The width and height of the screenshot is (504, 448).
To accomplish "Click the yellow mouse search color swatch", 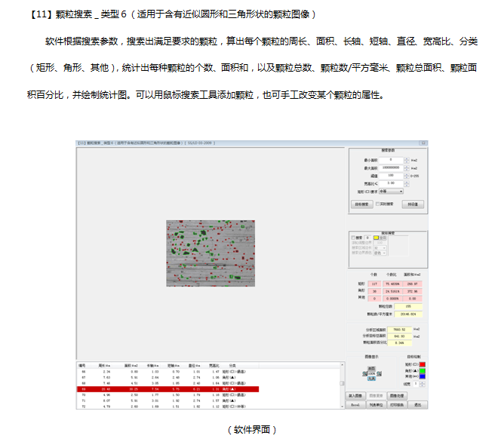I will tap(375, 238).
